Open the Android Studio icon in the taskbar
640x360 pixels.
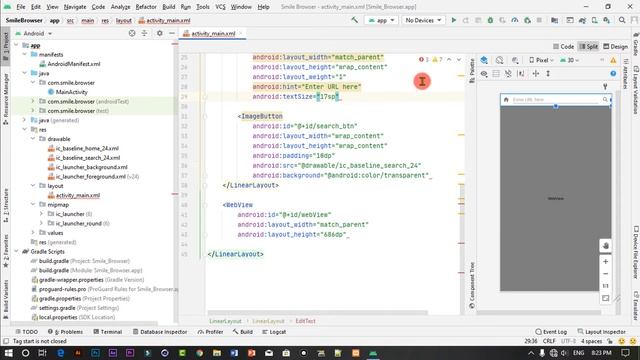(x=373, y=353)
